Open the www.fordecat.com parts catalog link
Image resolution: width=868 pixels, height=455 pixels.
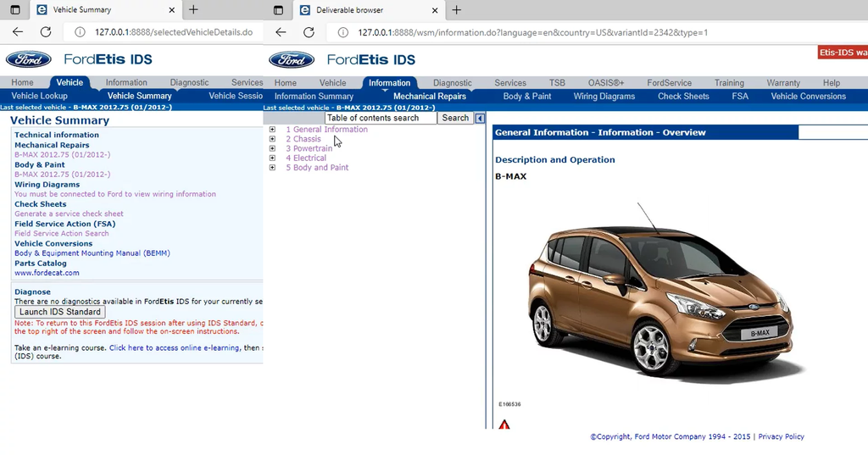47,273
